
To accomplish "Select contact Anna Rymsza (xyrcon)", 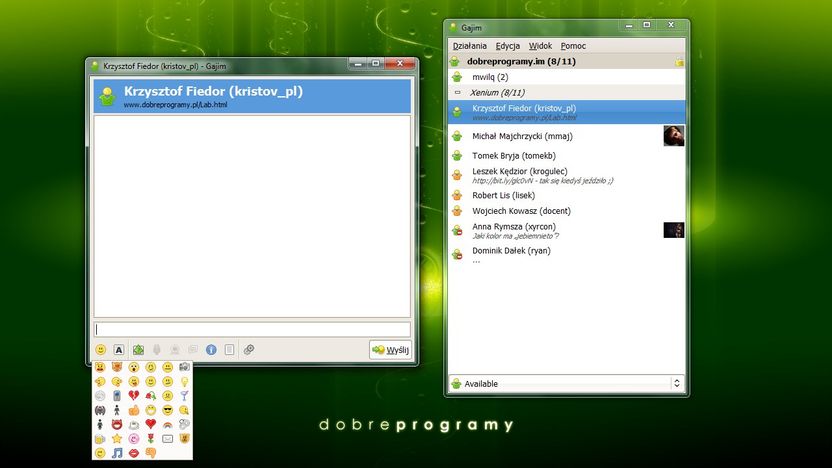I will pos(566,230).
